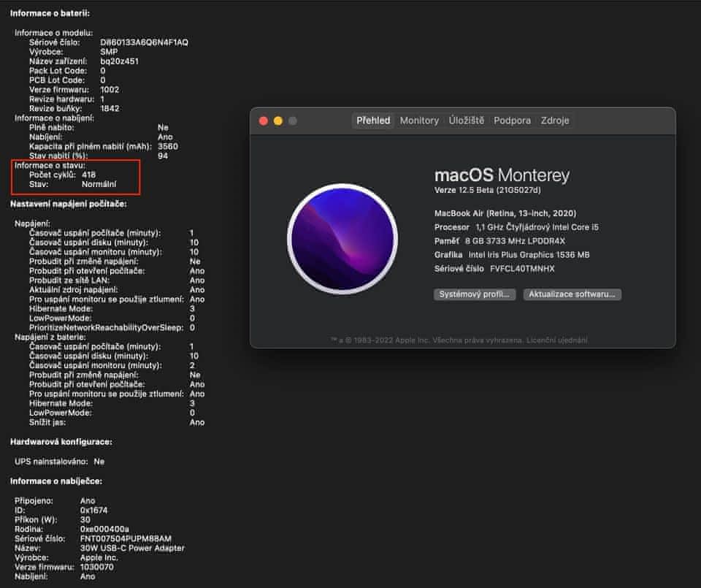Click the Počet cyklů value 418

[x=89, y=175]
